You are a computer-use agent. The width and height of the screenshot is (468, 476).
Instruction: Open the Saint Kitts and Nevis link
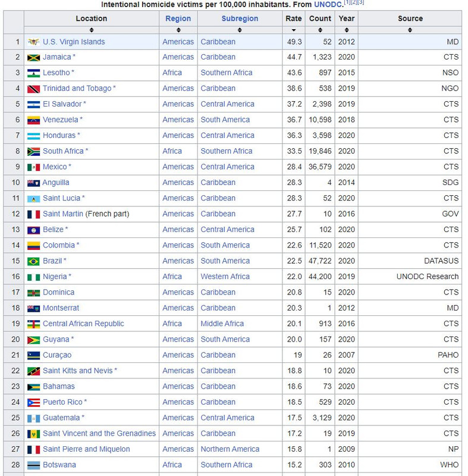coord(78,371)
